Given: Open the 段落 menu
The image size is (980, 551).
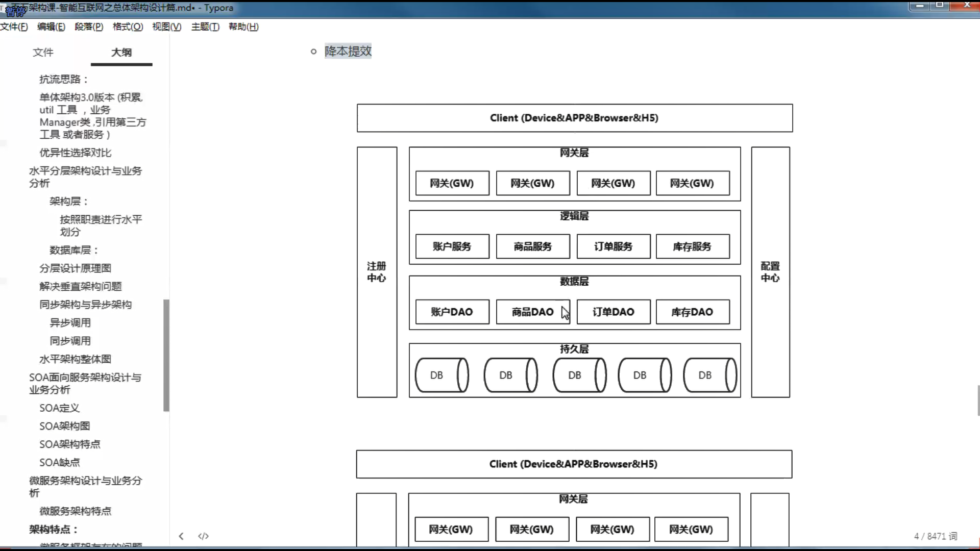Looking at the screenshot, I should pos(89,27).
